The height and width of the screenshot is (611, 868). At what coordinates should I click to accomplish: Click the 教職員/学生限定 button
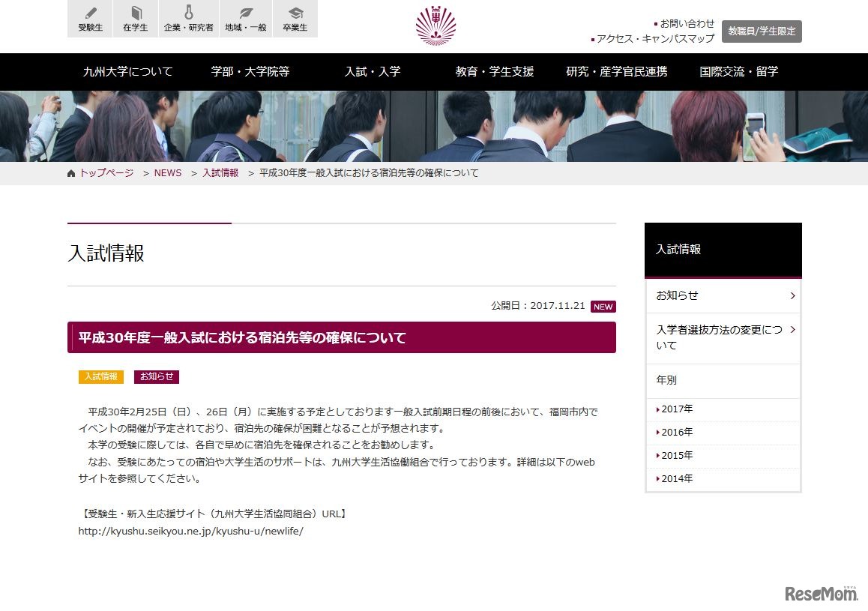tap(762, 31)
